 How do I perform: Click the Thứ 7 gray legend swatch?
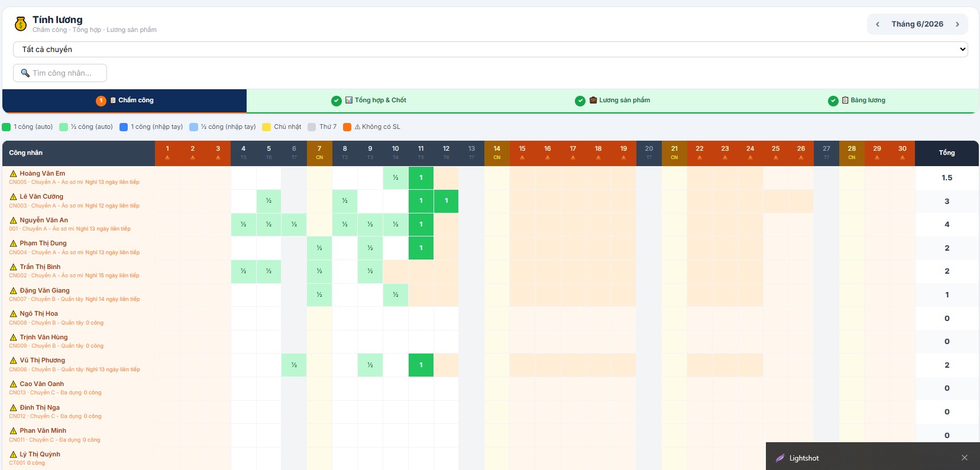(x=312, y=127)
